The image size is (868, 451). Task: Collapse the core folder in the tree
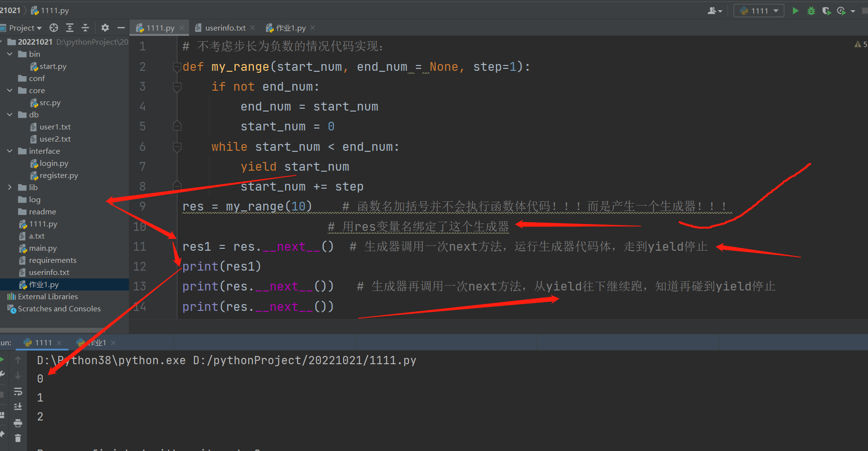(10, 90)
